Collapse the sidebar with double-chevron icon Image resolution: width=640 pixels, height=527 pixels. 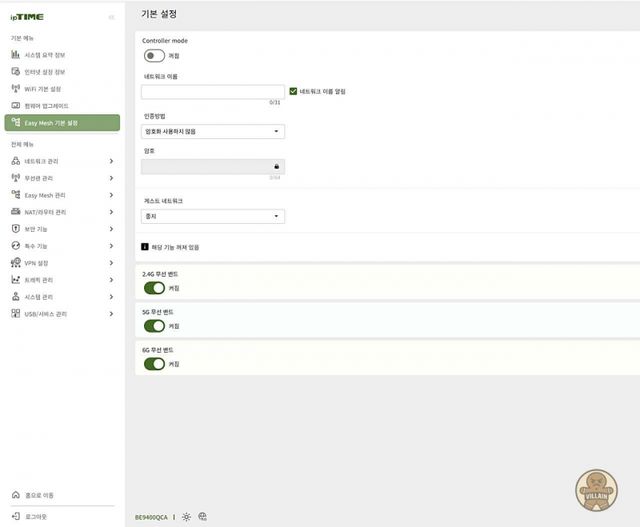[111, 17]
